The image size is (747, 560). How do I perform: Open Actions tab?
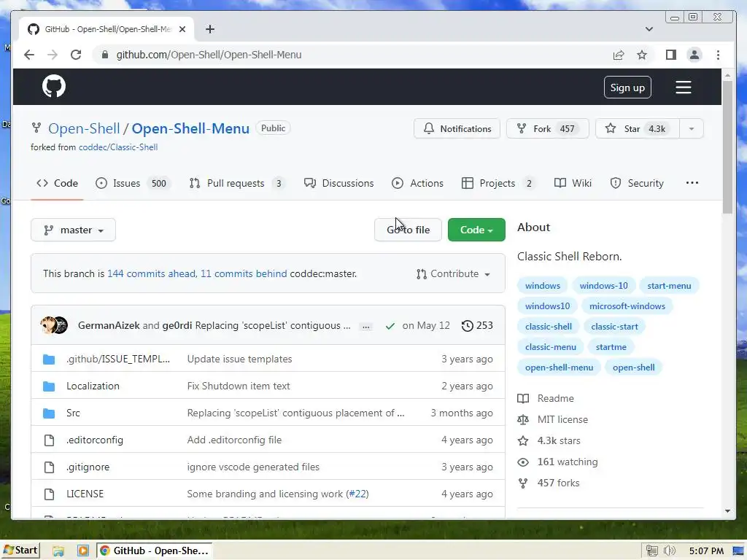[x=417, y=183]
